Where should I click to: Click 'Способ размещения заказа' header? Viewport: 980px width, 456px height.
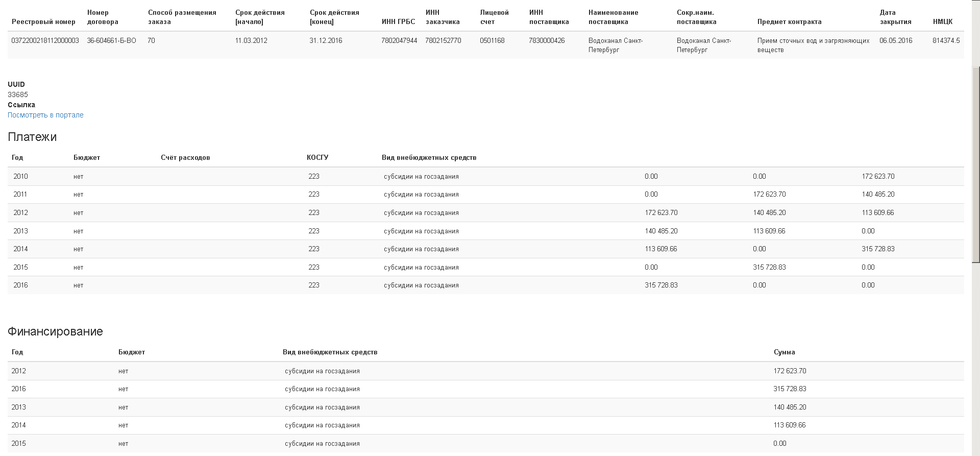click(x=182, y=17)
